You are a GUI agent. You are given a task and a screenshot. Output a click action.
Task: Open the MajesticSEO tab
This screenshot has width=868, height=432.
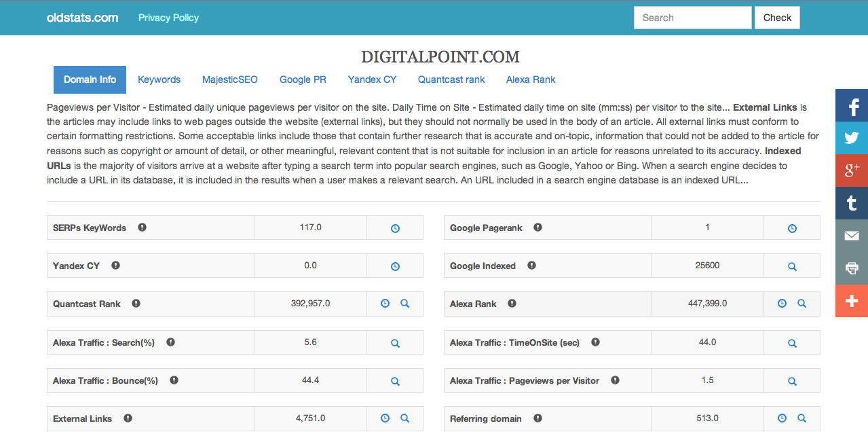pyautogui.click(x=230, y=79)
